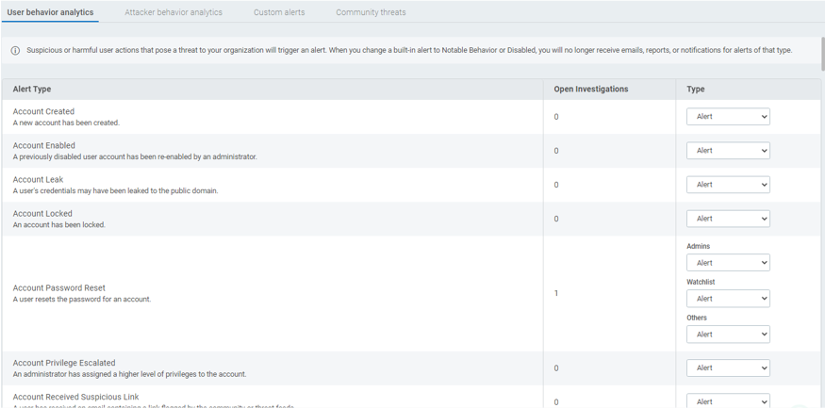This screenshot has height=408, width=825.
Task: Click description 'A new account has been created.'
Action: [x=66, y=123]
